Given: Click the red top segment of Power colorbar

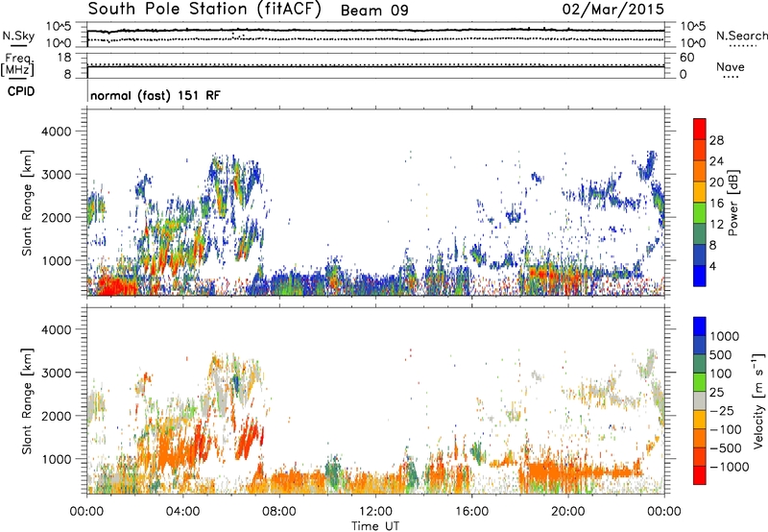Looking at the screenshot, I should pyautogui.click(x=700, y=129).
